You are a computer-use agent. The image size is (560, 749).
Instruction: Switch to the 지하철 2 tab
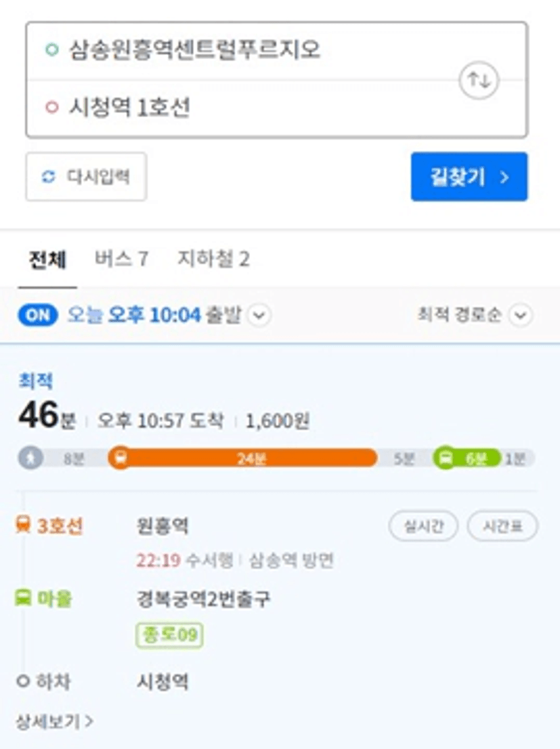(x=213, y=259)
